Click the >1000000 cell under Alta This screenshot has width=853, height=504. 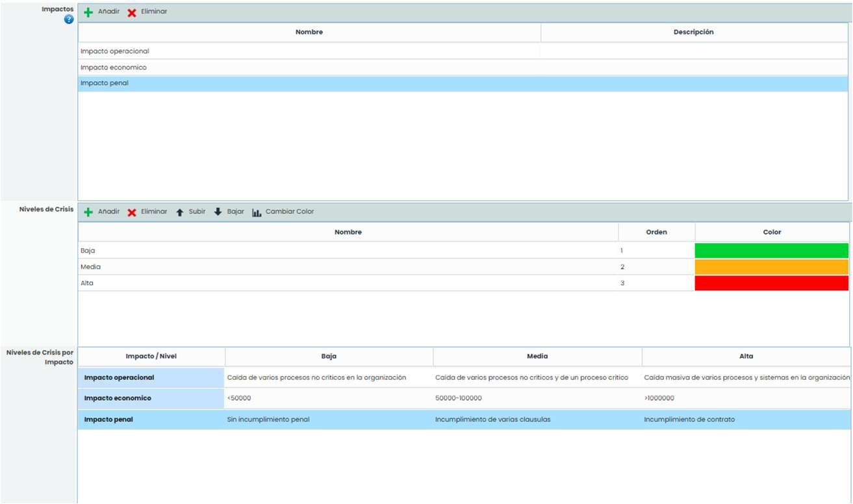659,398
